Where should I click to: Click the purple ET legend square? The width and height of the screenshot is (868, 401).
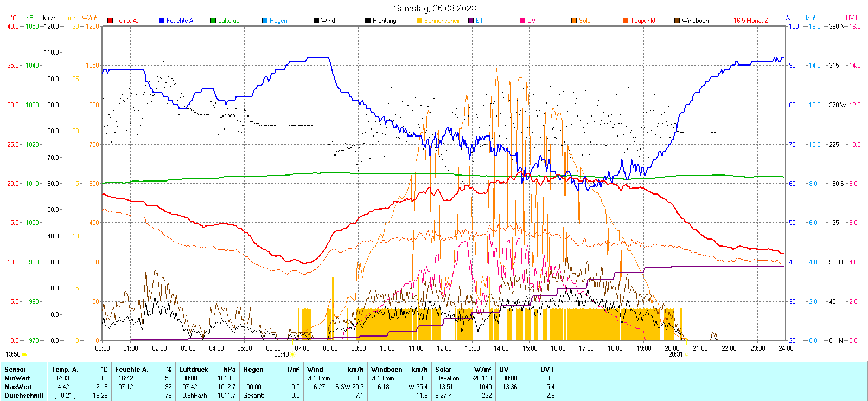(x=471, y=21)
